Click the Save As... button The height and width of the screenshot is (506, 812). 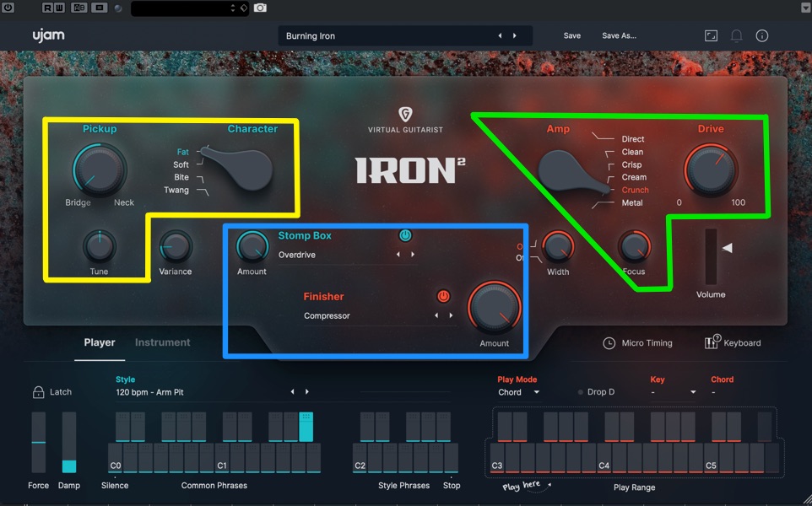coord(619,35)
